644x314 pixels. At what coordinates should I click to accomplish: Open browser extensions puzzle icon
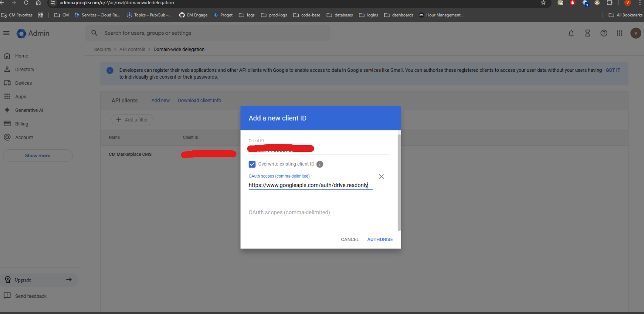click(610, 3)
